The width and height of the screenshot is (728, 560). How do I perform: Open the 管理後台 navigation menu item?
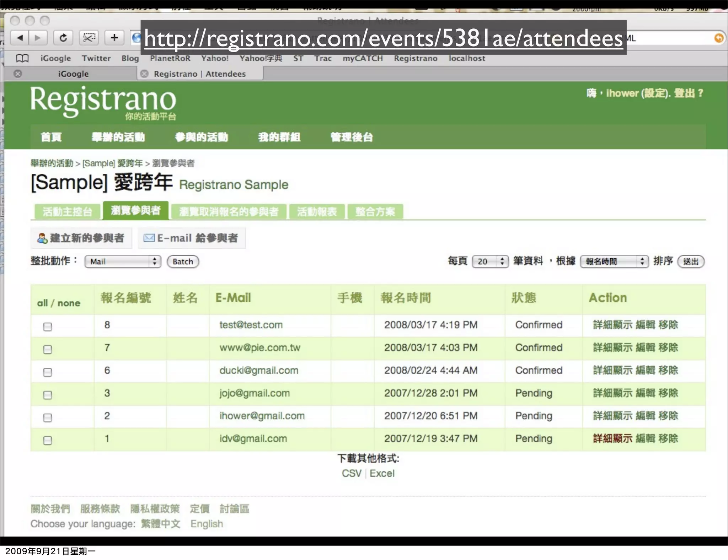352,137
